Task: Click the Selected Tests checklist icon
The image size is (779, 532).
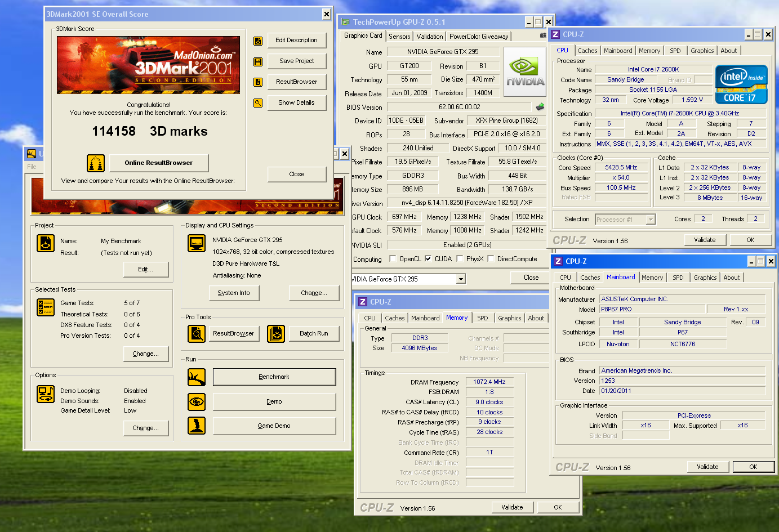Action: pos(46,307)
